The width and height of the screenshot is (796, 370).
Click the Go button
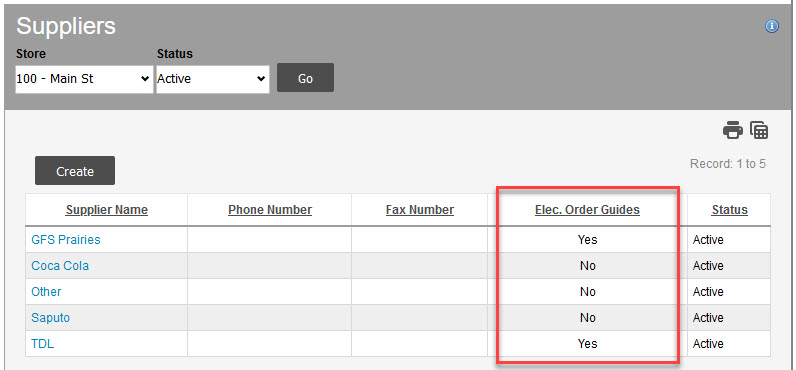click(305, 78)
